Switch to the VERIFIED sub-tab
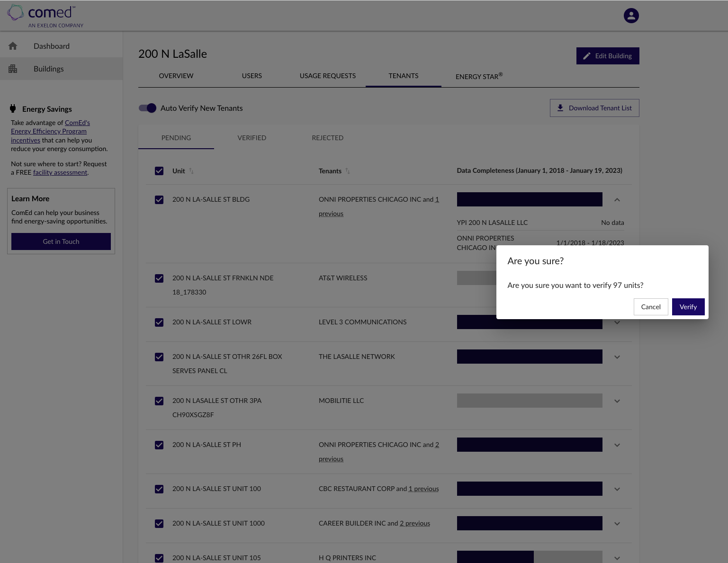 252,138
